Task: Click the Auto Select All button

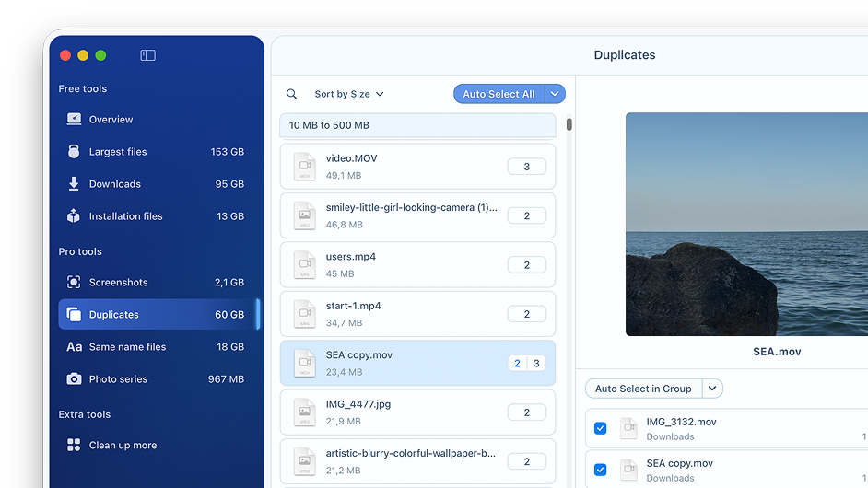Action: tap(499, 94)
